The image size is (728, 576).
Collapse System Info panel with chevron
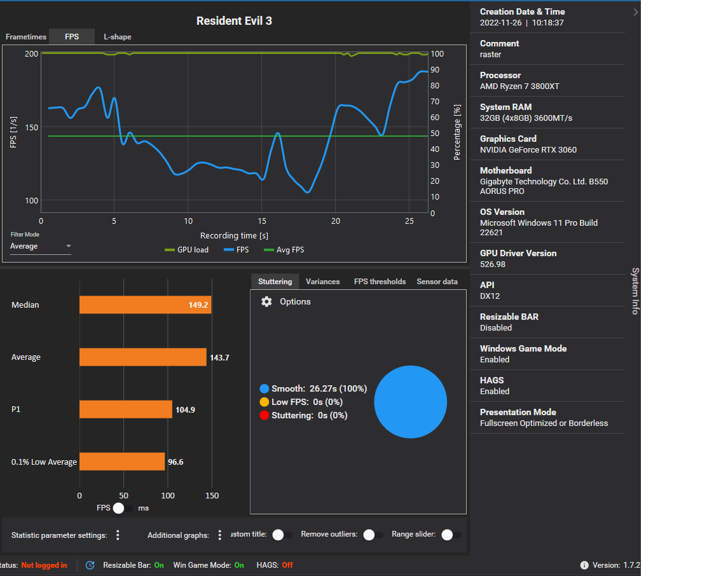636,12
